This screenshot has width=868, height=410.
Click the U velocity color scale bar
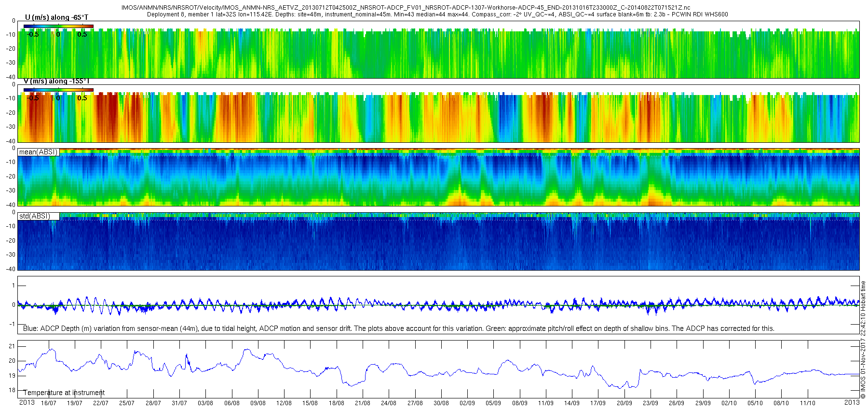pos(58,26)
